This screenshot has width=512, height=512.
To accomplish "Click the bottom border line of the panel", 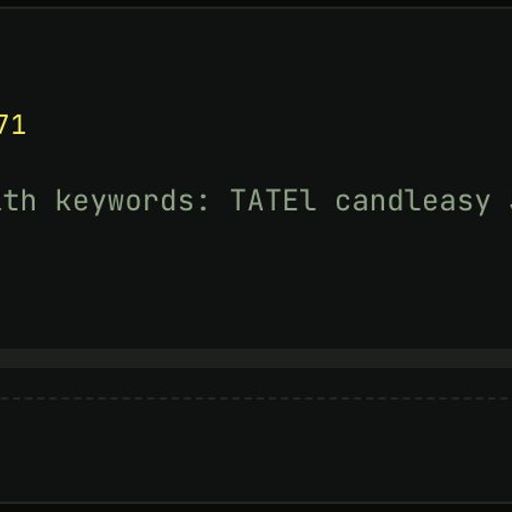I will click(256, 503).
